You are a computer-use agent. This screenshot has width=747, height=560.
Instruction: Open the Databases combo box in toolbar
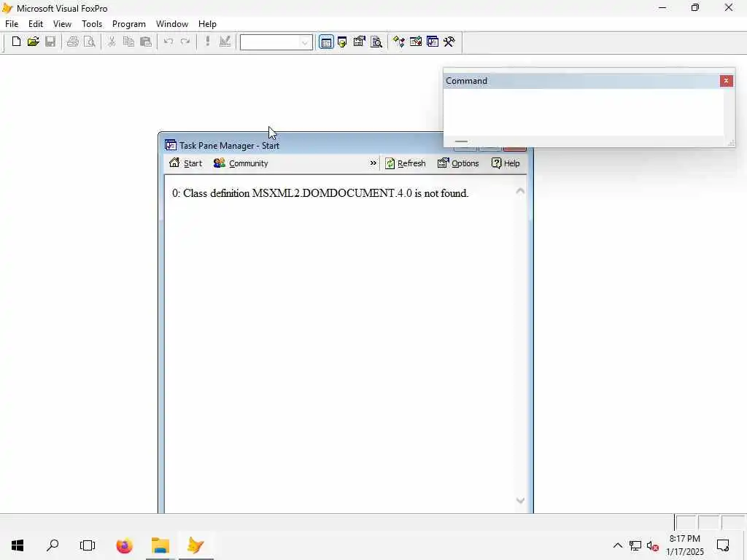click(276, 42)
